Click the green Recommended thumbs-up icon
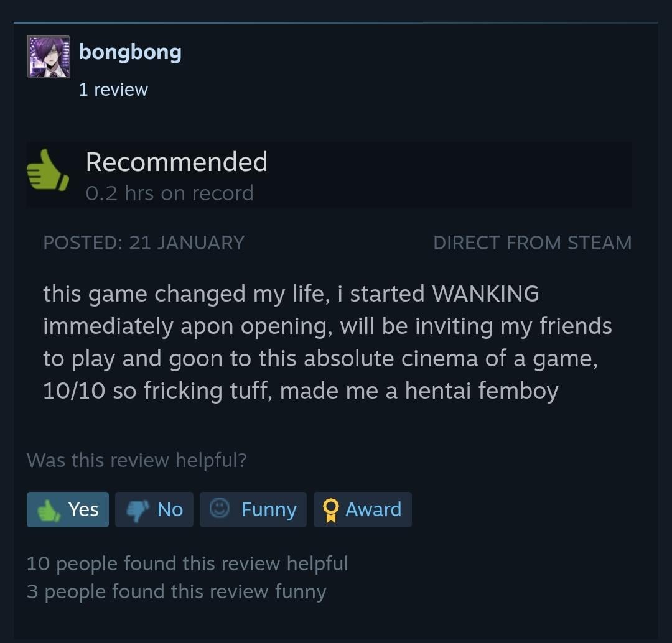Screen dimensions: 672x643 pos(47,170)
